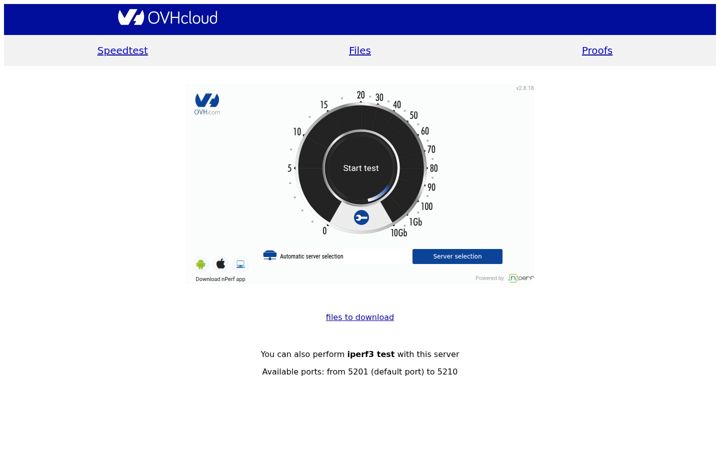Click the Automatic server selection label
Viewport: 720px width, 450px height.
(312, 256)
